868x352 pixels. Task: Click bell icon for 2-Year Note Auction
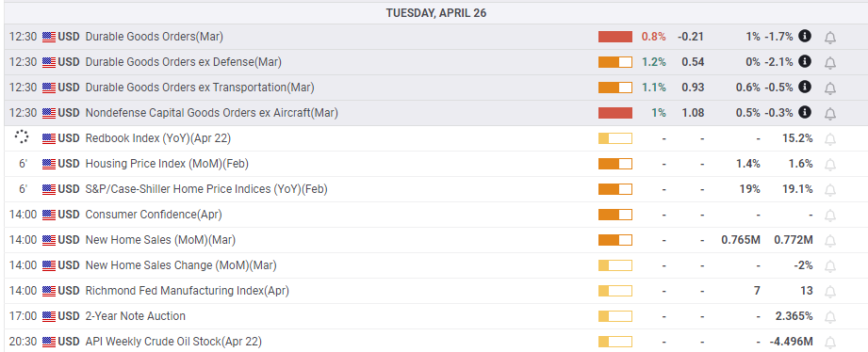[x=829, y=317]
